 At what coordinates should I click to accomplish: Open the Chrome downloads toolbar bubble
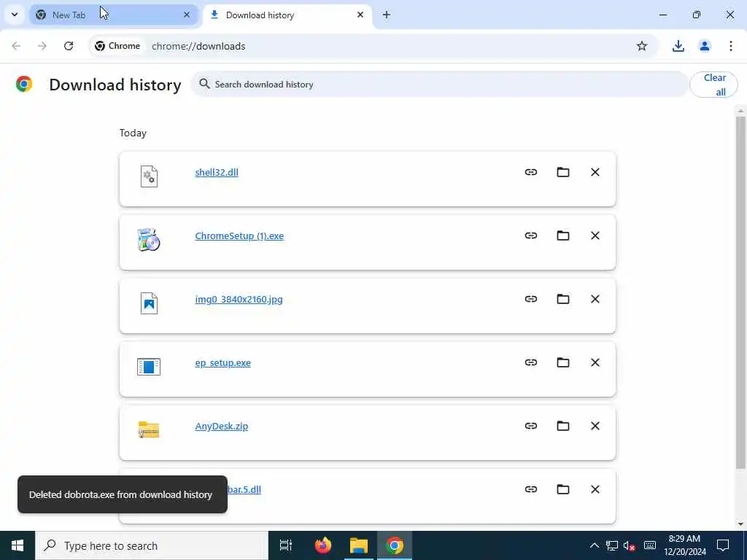coord(678,46)
